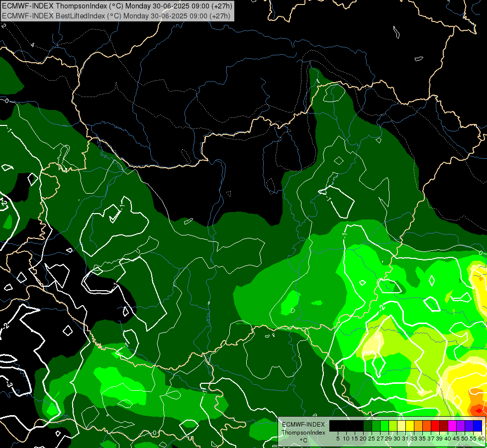Pick the orange 33–35 legend swatch
This screenshot has width=487, height=448.
point(418,426)
